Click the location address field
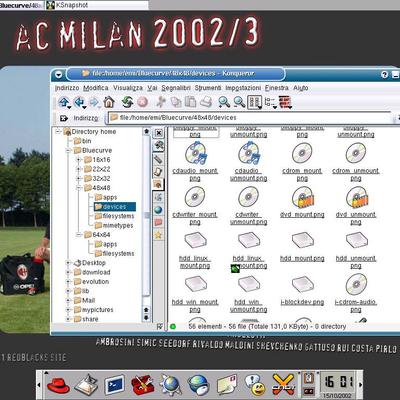This screenshot has width=400, height=400. [250, 118]
